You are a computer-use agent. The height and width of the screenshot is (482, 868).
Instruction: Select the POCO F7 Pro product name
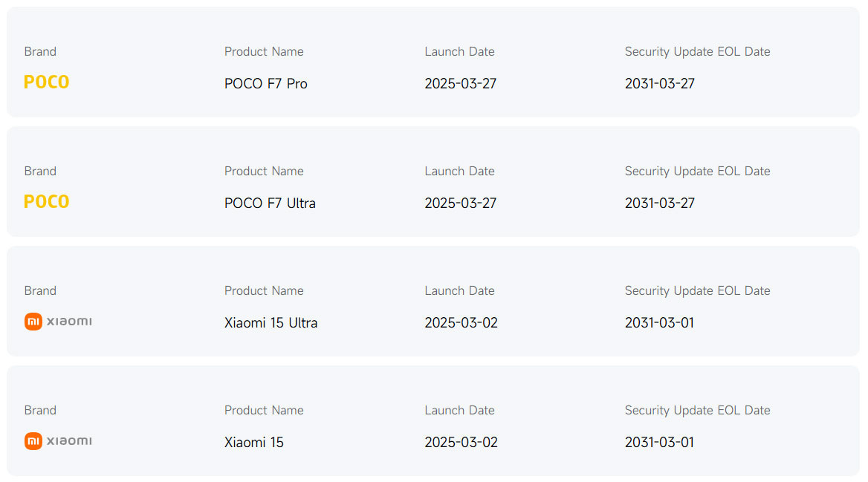(266, 84)
